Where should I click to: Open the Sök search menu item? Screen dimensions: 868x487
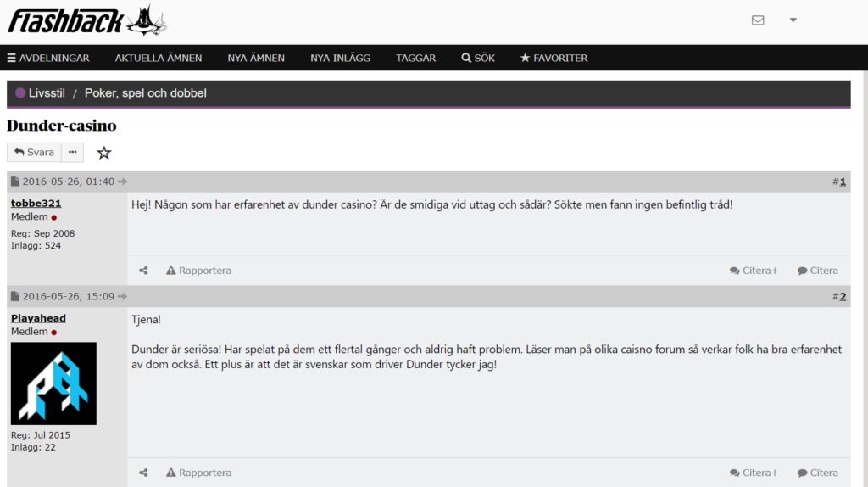point(478,58)
